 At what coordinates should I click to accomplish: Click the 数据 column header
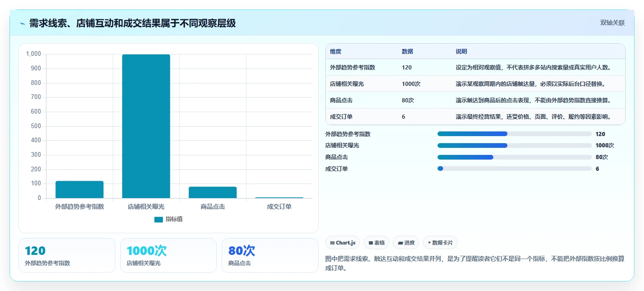click(x=407, y=52)
